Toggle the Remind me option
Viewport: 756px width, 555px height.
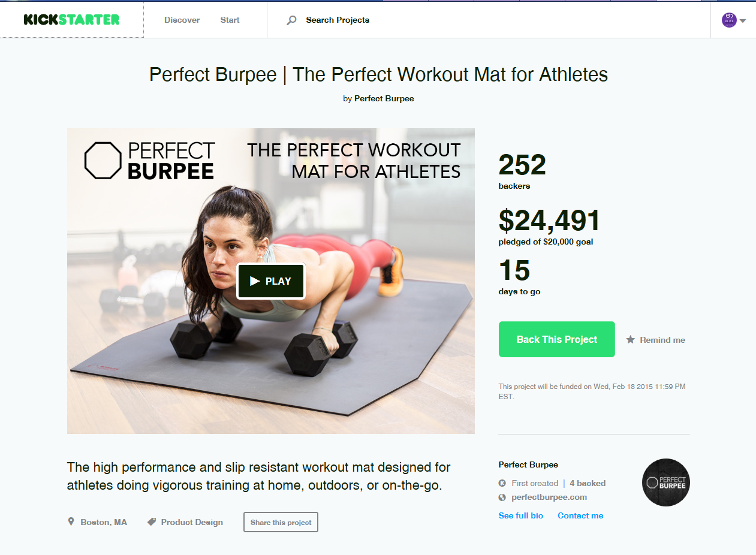(656, 340)
